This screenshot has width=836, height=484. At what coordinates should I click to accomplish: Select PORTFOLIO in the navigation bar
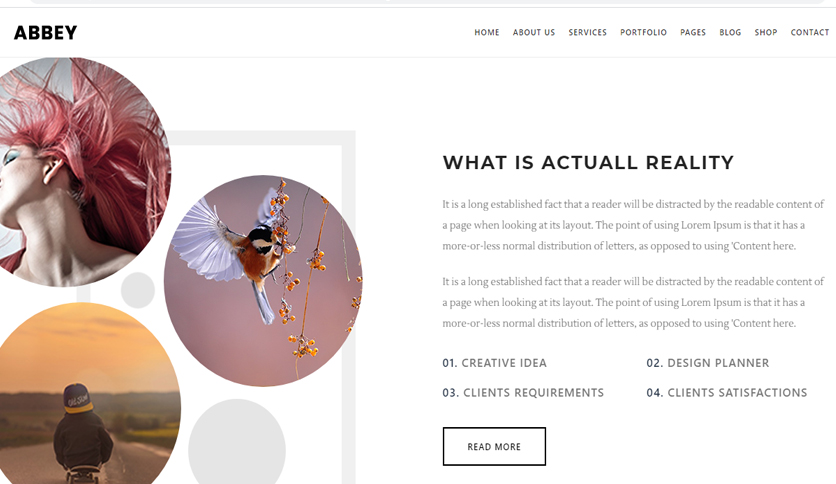click(643, 33)
